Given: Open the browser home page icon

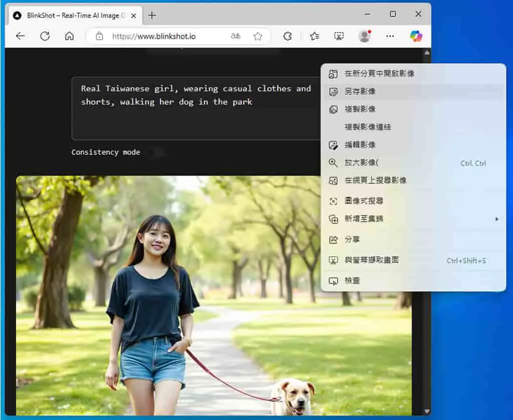Looking at the screenshot, I should pos(69,36).
